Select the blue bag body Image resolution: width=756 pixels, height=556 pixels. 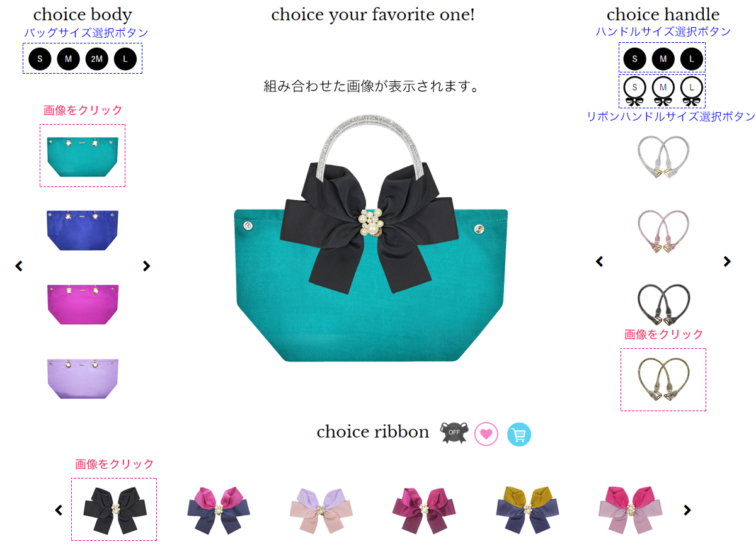click(83, 230)
